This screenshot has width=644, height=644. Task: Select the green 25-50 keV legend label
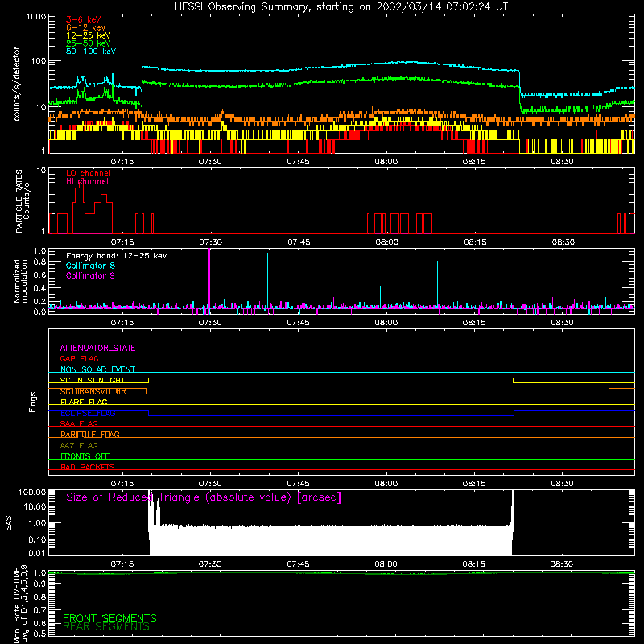[x=89, y=43]
